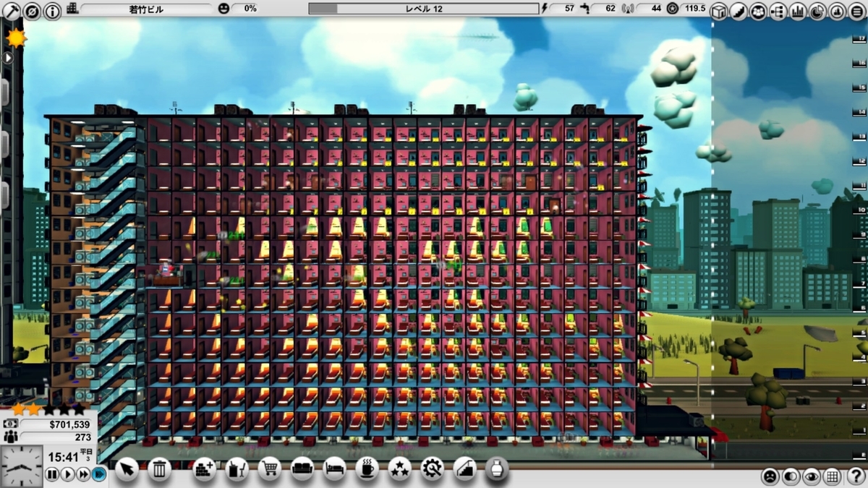Click the signal antenna icon
The image size is (868, 488).
point(627,9)
